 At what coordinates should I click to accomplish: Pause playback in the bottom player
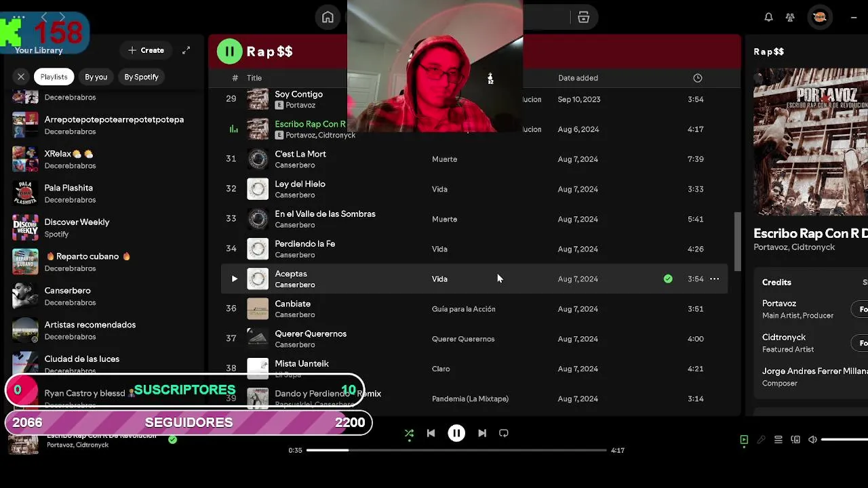[x=456, y=433]
